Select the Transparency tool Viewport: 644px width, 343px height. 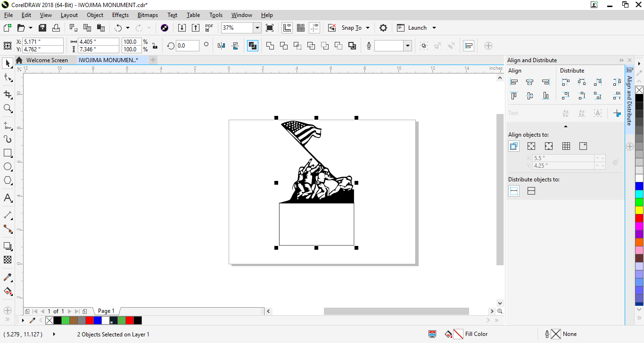(8, 260)
